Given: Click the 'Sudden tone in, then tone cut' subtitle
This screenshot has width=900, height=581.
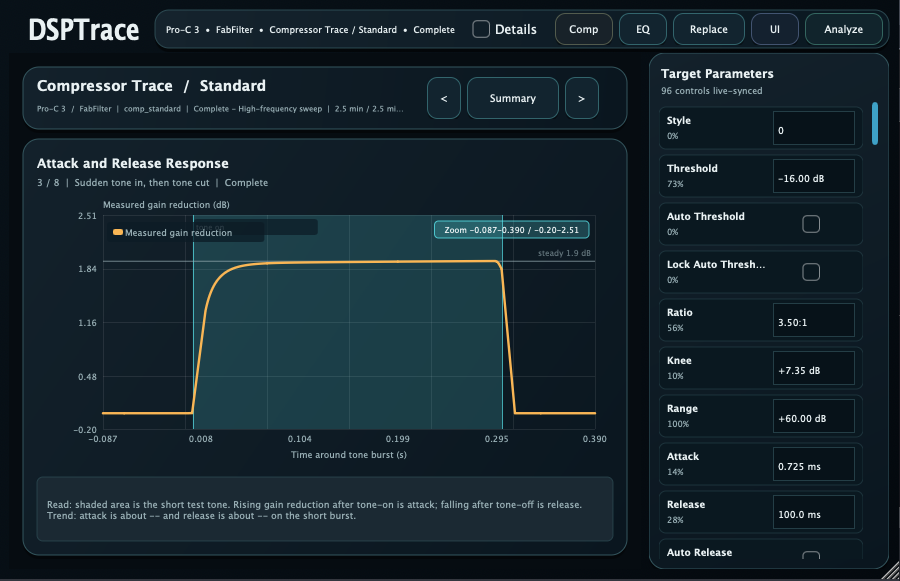Looking at the screenshot, I should 142,183.
